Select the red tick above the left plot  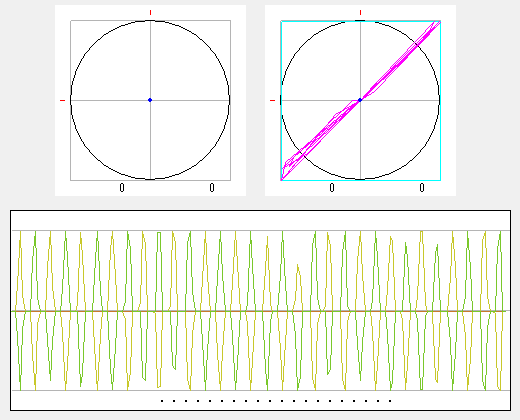(150, 13)
